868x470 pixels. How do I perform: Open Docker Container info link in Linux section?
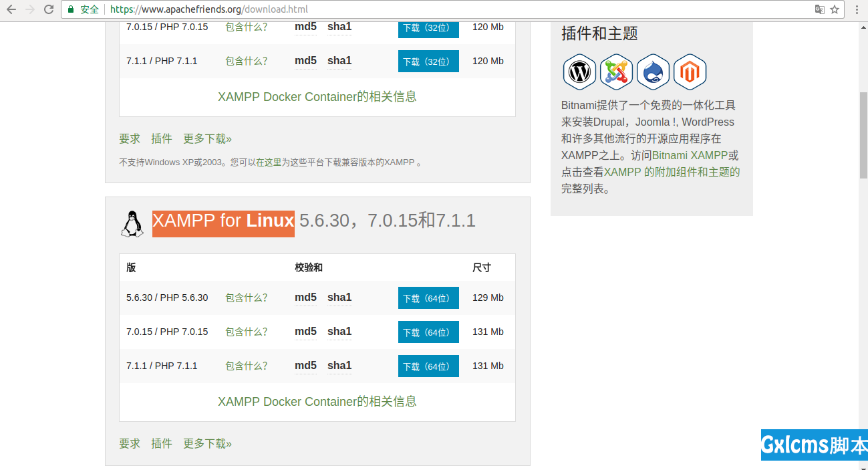tap(317, 401)
